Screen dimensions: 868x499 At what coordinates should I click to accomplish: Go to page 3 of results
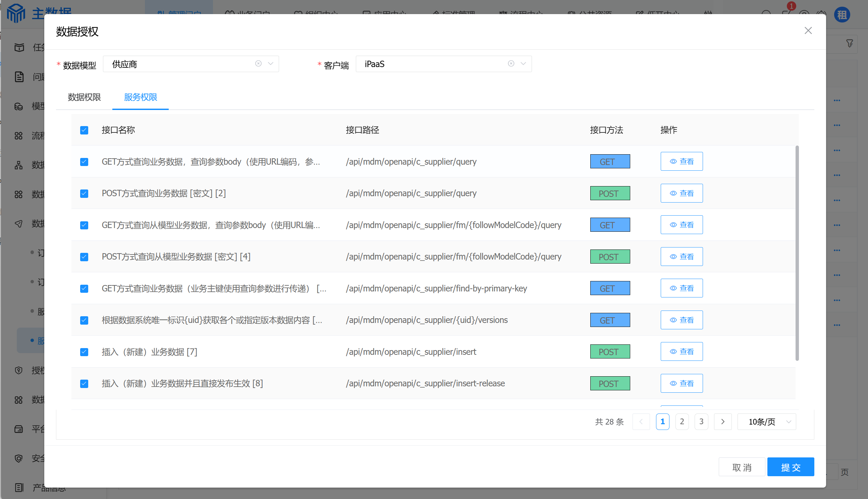pos(701,422)
